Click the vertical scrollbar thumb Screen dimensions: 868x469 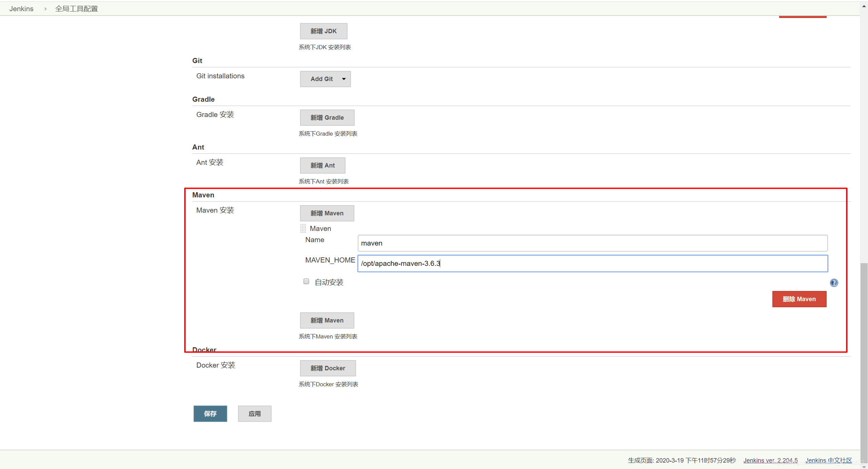click(864, 363)
